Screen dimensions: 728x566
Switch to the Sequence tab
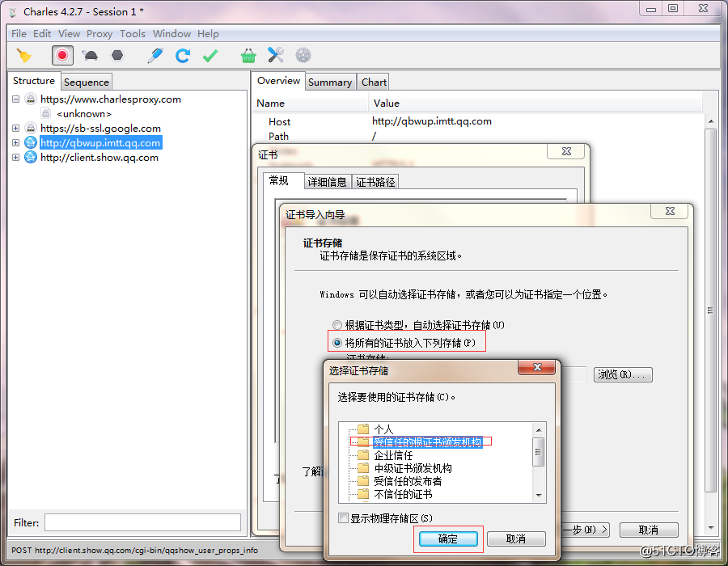(x=87, y=82)
